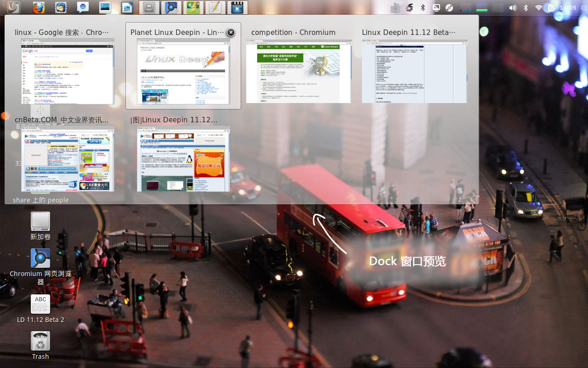Screen dimensions: 588x368
Task: Close the Planet Linux Deepin preview
Action: tap(231, 32)
